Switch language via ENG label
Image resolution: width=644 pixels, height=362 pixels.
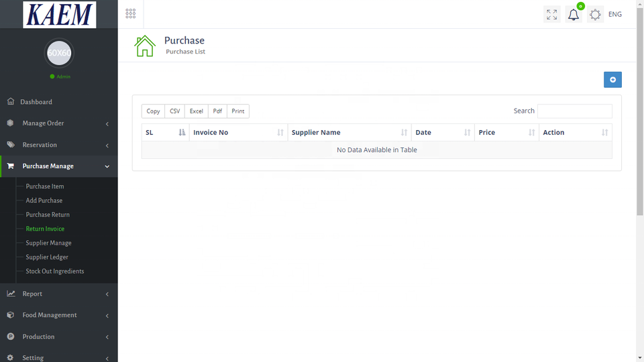[615, 14]
